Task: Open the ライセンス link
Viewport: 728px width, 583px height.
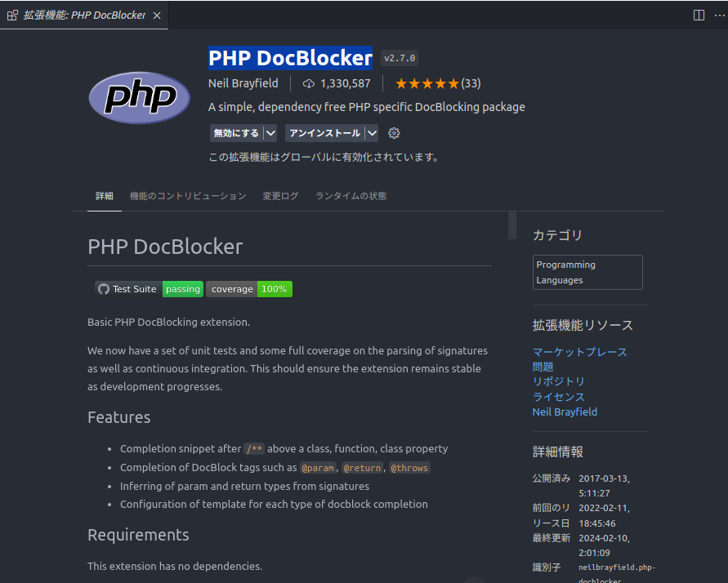Action: [x=559, y=397]
